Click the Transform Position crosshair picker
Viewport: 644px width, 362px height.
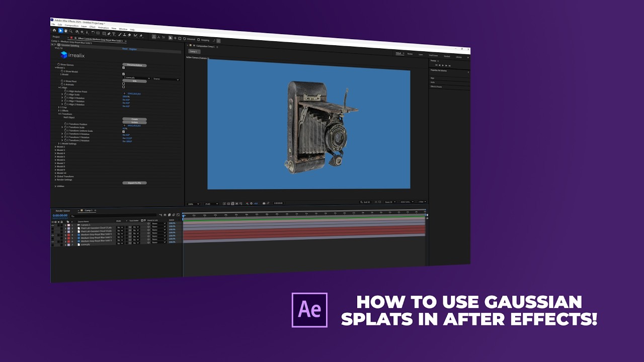click(x=124, y=125)
